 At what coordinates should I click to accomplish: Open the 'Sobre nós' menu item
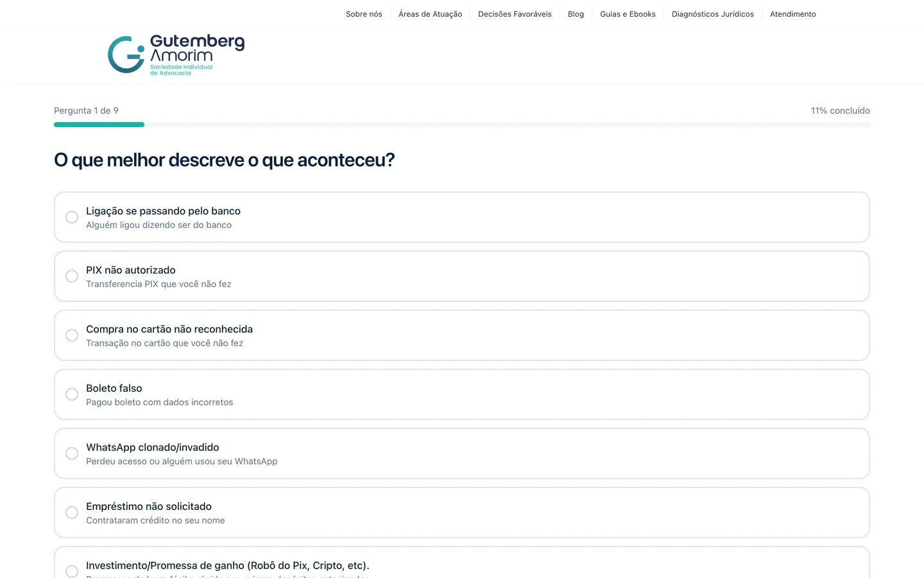point(364,13)
